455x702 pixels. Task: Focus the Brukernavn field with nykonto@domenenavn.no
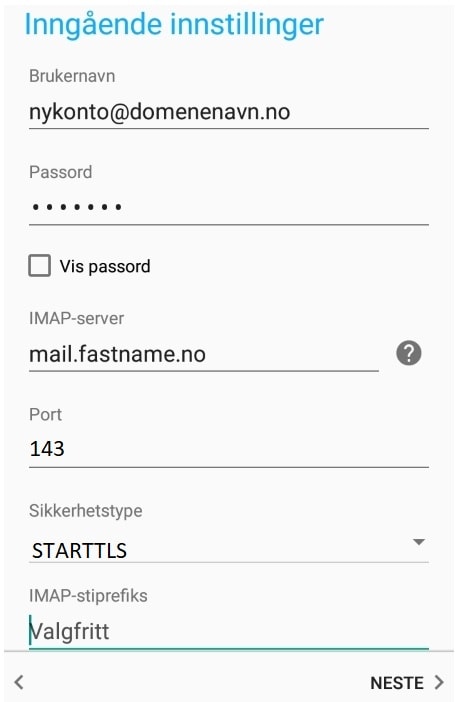tap(228, 112)
